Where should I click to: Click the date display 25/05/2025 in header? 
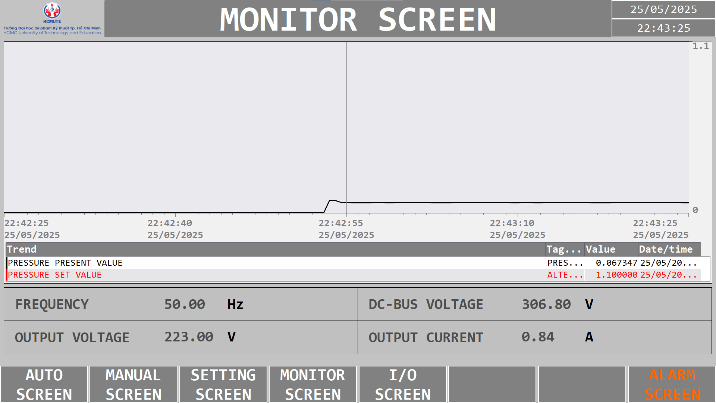663,10
